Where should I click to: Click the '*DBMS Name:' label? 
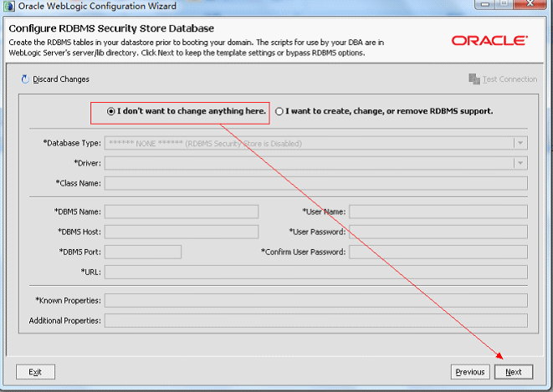coord(78,211)
